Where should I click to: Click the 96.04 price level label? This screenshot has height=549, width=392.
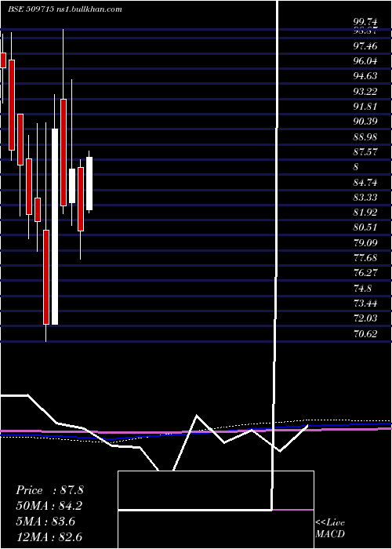pos(365,61)
